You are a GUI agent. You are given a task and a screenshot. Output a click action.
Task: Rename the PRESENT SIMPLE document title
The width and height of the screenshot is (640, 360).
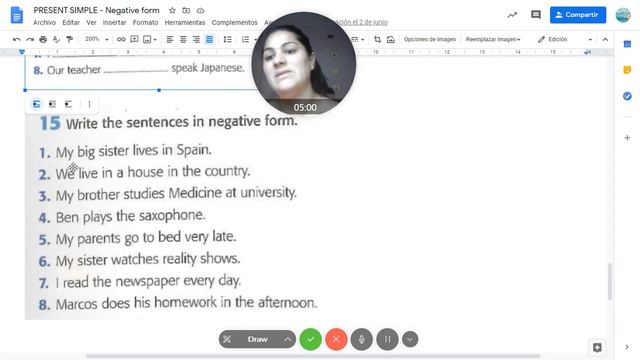click(96, 10)
